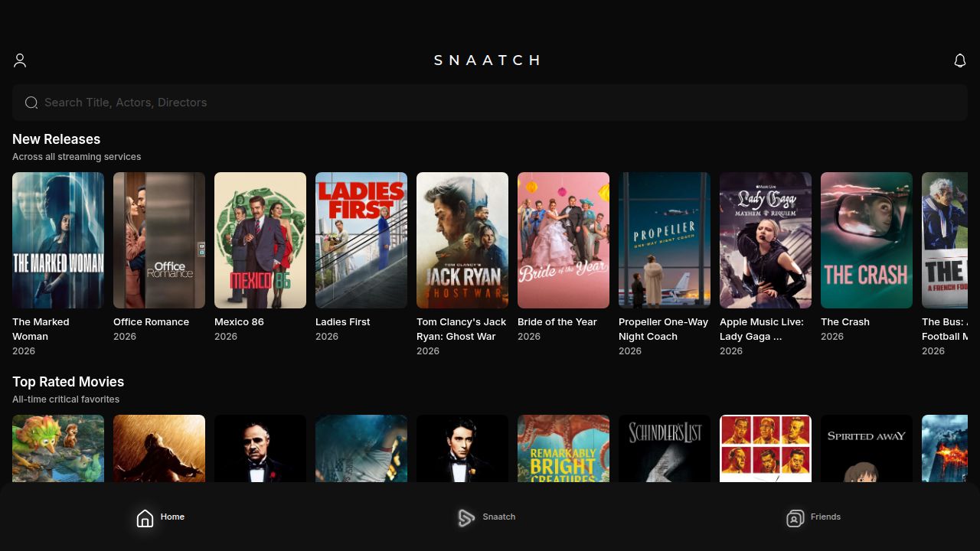Open the user profile icon
This screenshot has width=980, height=551.
pos(20,60)
